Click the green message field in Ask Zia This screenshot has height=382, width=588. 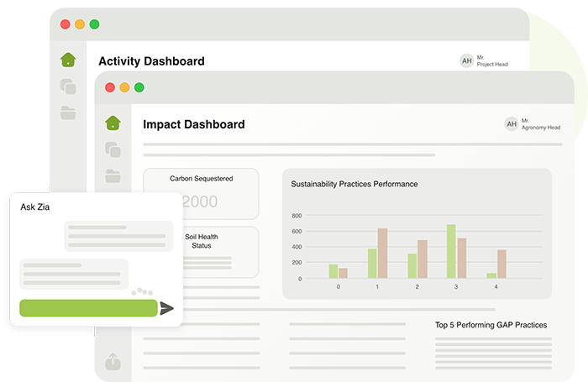(88, 308)
